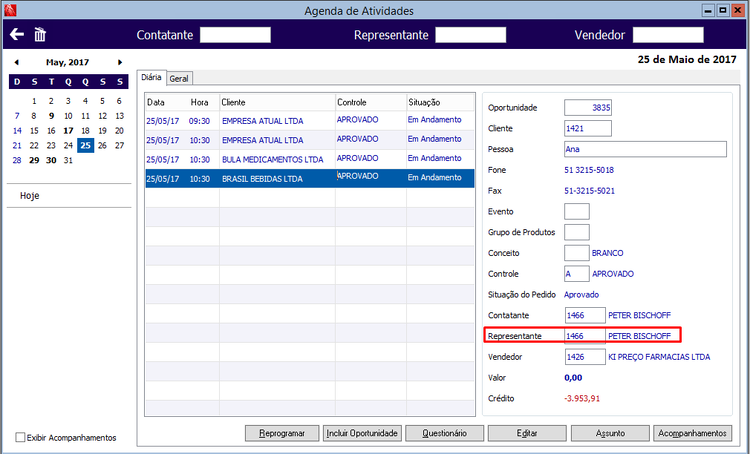Click the Questionário button

[x=444, y=433]
